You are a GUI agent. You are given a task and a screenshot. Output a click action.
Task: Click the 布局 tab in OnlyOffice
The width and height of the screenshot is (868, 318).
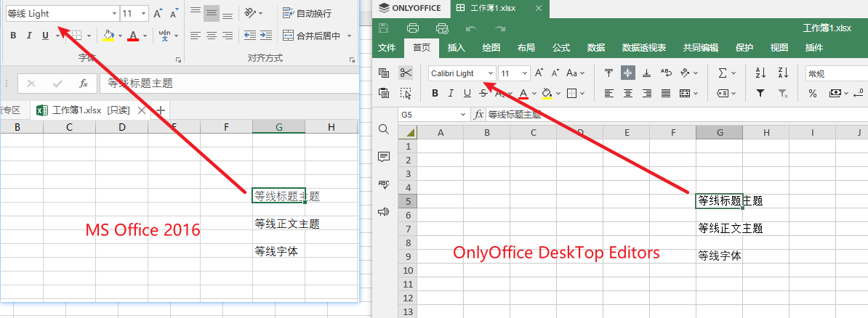[526, 48]
